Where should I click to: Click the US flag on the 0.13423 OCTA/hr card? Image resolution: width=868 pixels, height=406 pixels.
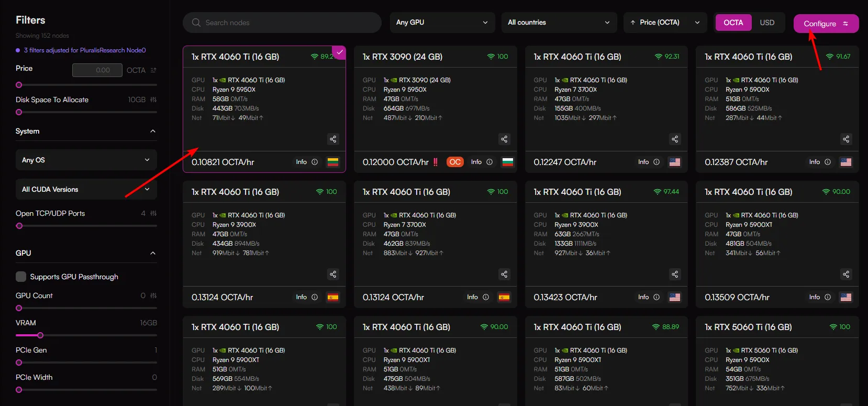coord(675,297)
